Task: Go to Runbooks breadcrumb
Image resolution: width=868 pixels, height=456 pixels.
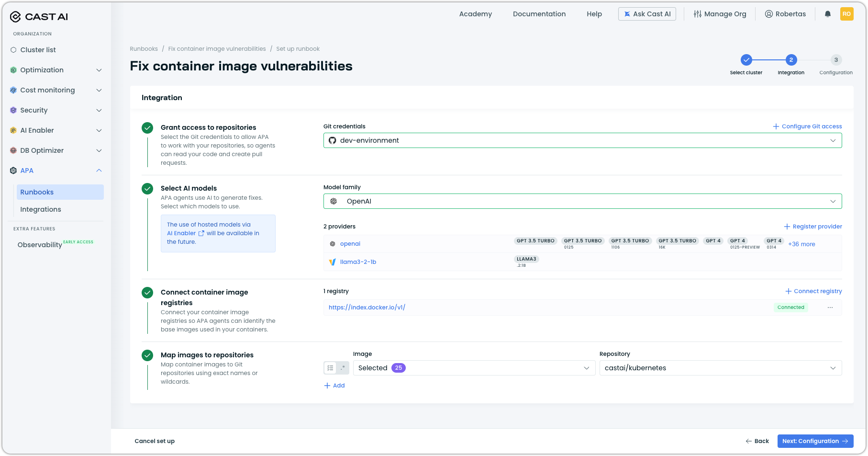Action: click(144, 49)
